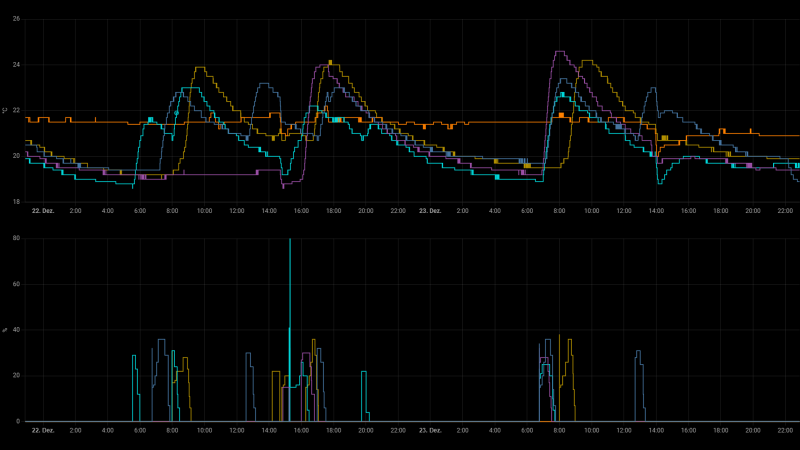Click temperature chart 16:00 label following 23. Dez.

688,211
